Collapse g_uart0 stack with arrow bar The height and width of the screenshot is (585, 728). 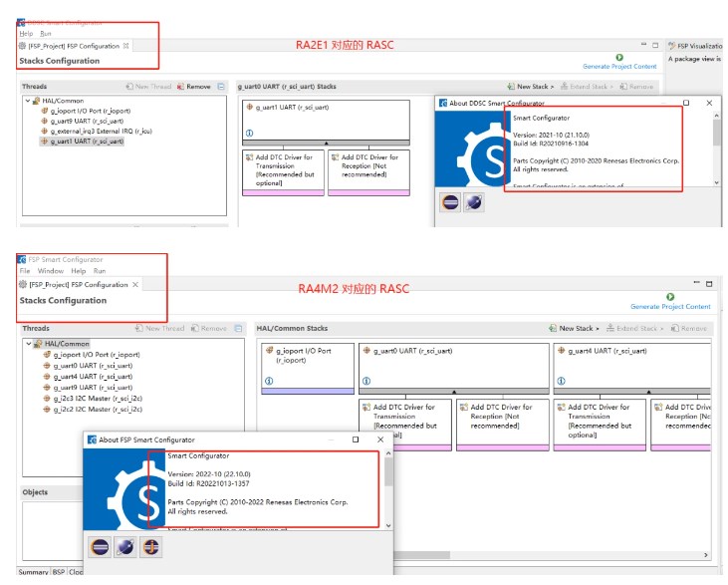pos(453,392)
